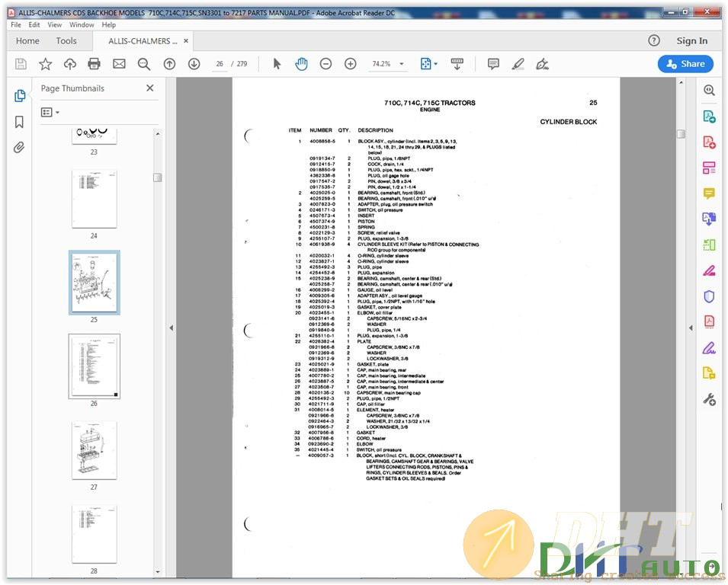Click the scrolling mode keyboard icon
The image size is (728, 585).
coord(457,64)
